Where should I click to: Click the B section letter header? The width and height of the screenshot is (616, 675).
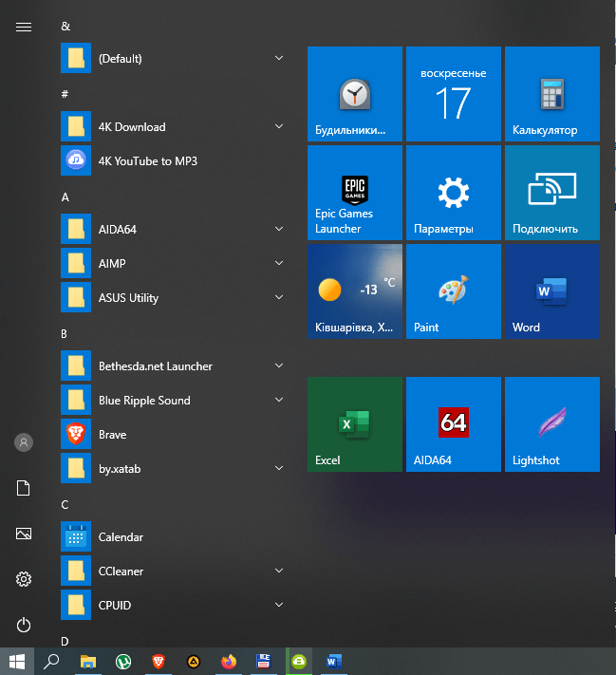(65, 333)
